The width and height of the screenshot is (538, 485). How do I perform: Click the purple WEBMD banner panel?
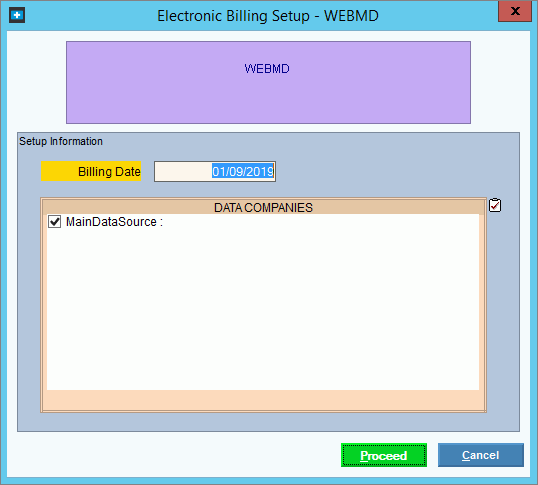pos(268,82)
